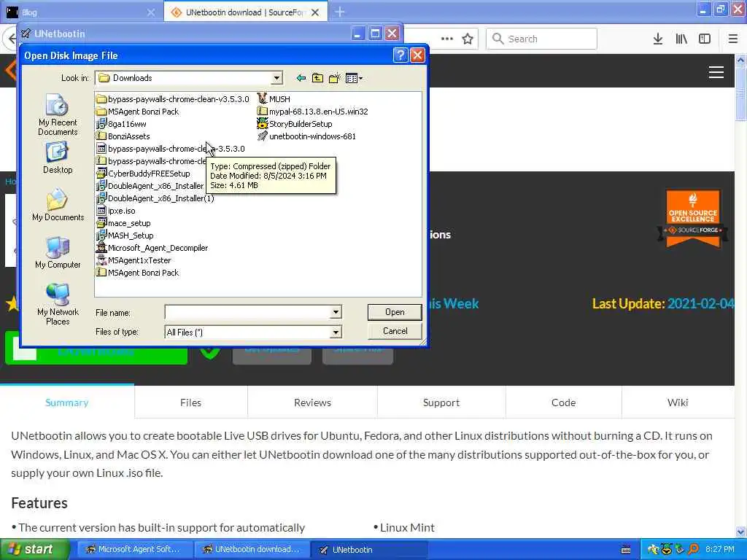
Task: Go up one folder level icon
Action: 317,78
